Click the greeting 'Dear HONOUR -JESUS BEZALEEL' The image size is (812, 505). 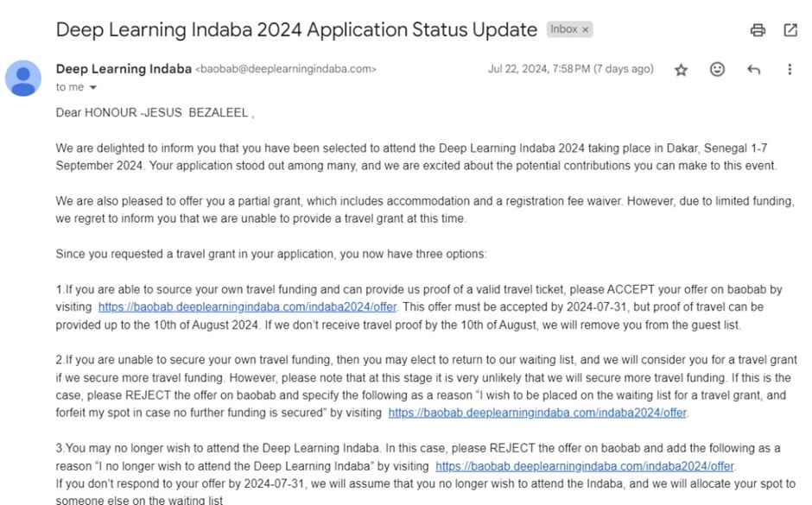point(152,113)
